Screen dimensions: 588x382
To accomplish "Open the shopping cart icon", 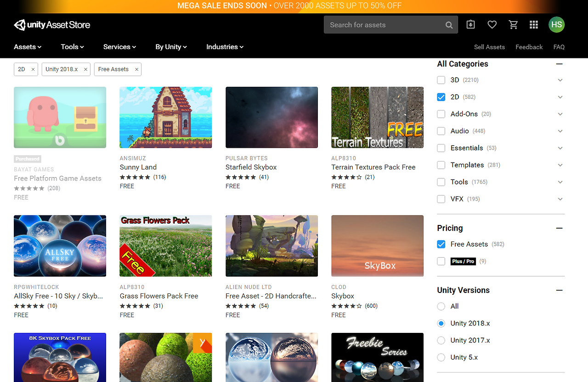I will point(514,25).
